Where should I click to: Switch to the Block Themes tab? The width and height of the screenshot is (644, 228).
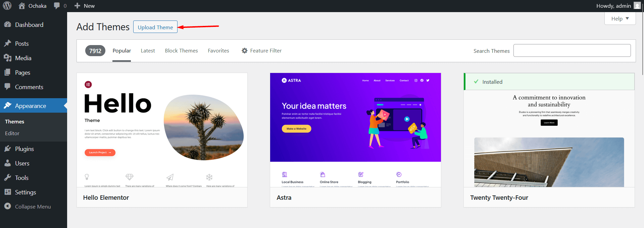click(x=181, y=51)
